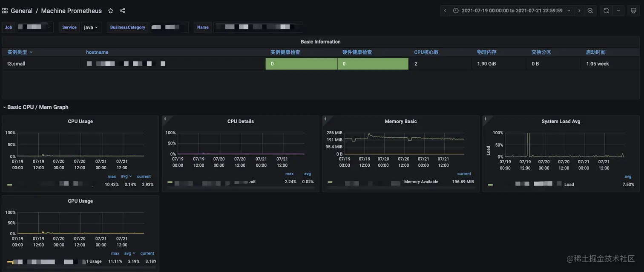Image resolution: width=644 pixels, height=272 pixels.
Task: Sort CPU Details legend by max
Action: [289, 174]
